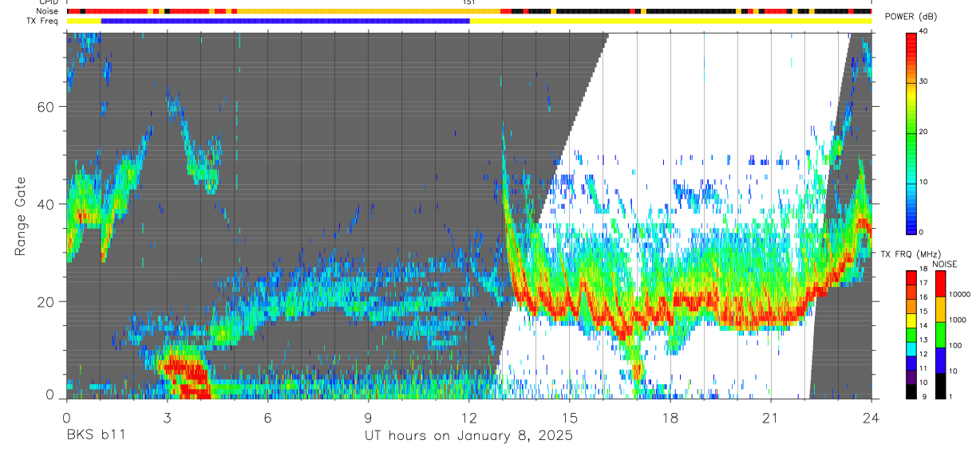Click the cyan segment of TX FRQ colorbar
This screenshot has width=980, height=452.
click(x=911, y=348)
